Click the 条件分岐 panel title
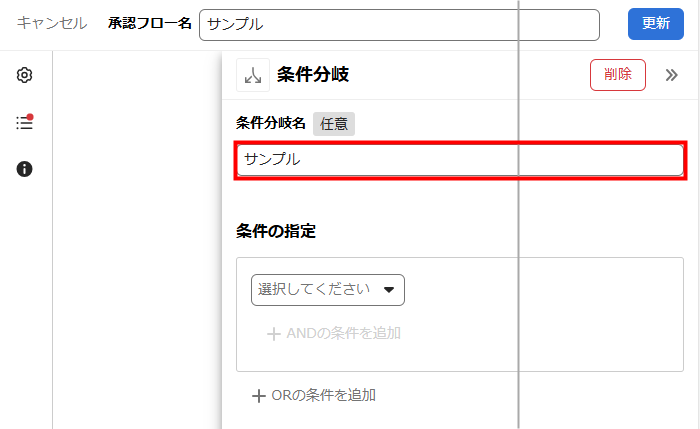Image resolution: width=700 pixels, height=429 pixels. coord(313,75)
